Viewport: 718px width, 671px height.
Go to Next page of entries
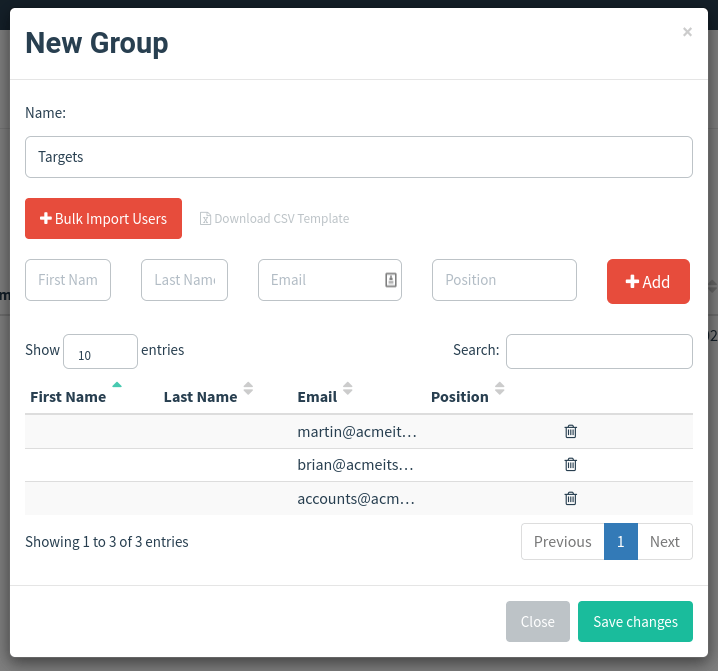665,541
